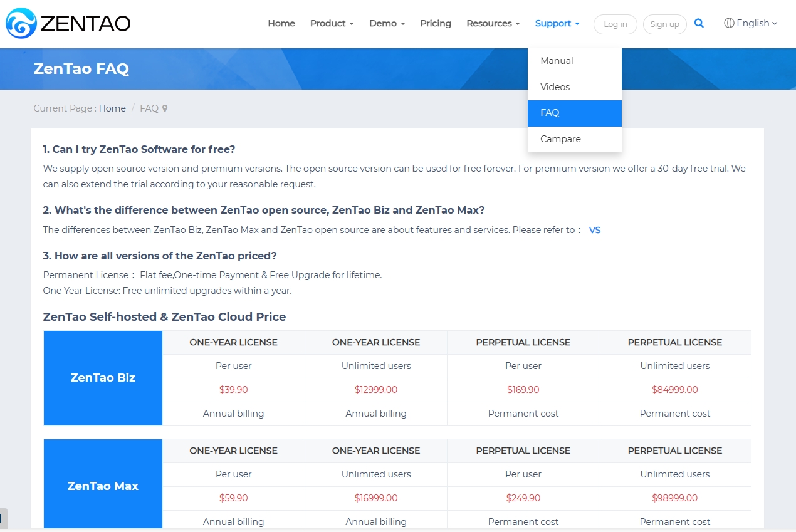796x532 pixels.
Task: Click the $249.90 Max price
Action: point(523,498)
